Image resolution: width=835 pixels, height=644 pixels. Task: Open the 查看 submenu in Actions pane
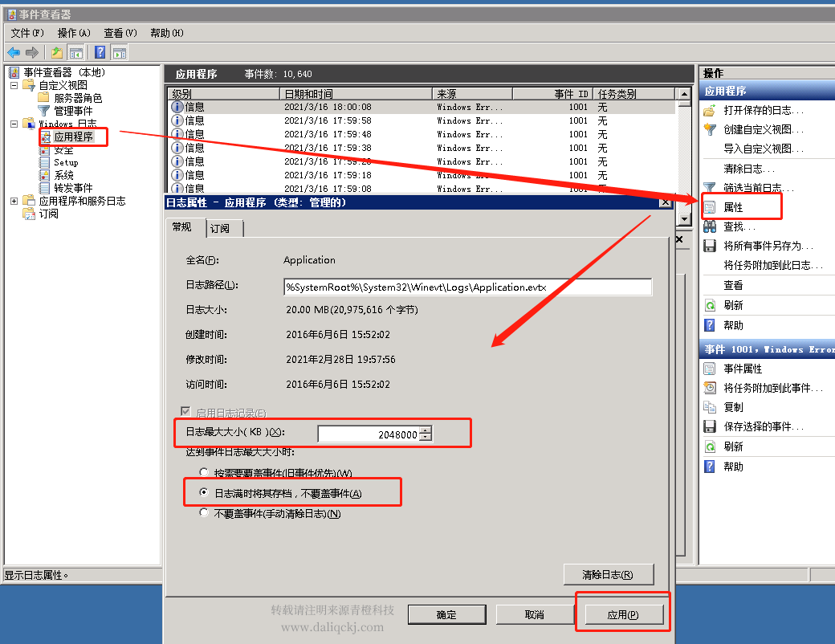pos(733,285)
